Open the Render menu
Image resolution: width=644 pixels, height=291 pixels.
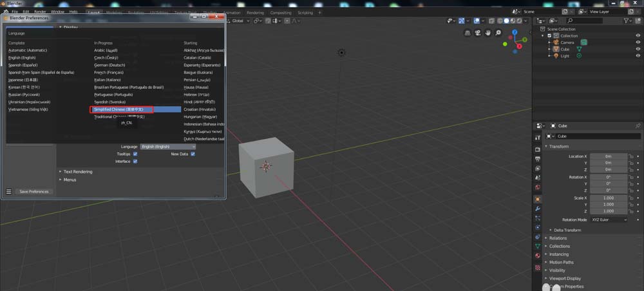pyautogui.click(x=40, y=12)
